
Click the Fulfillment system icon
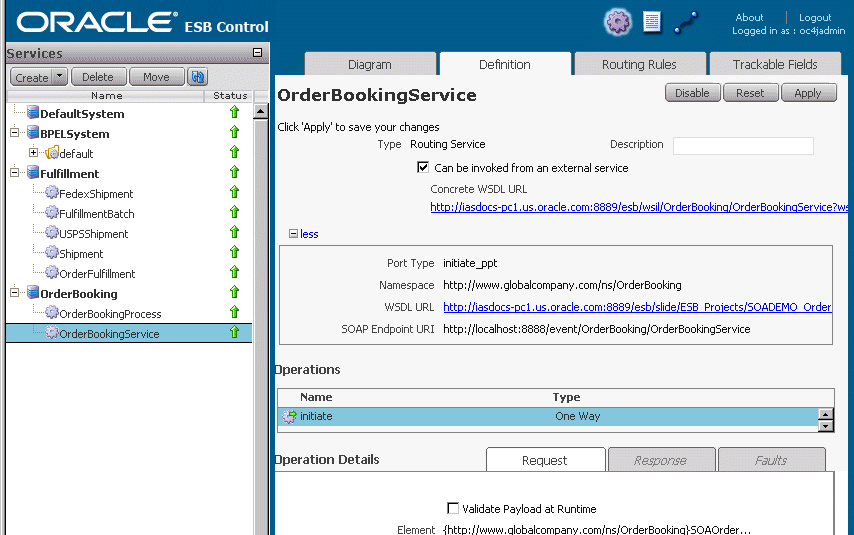pos(33,173)
